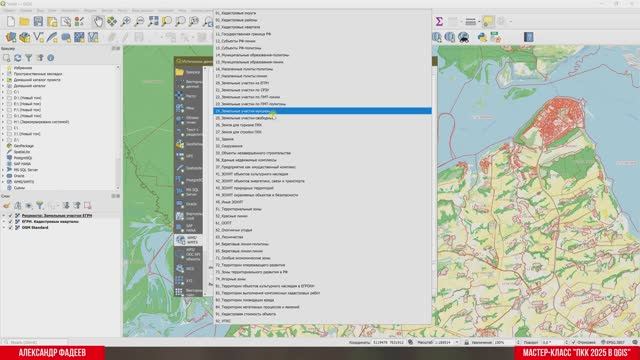Click SpatiaLite entry in Browser tree
Image resolution: width=640 pixels, height=360 pixels.
(x=22, y=152)
